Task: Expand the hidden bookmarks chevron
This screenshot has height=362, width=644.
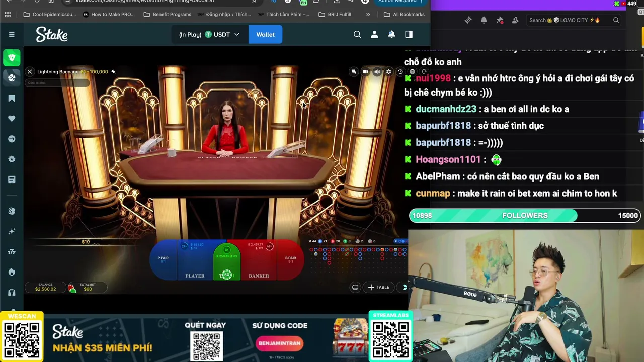Action: point(368,14)
